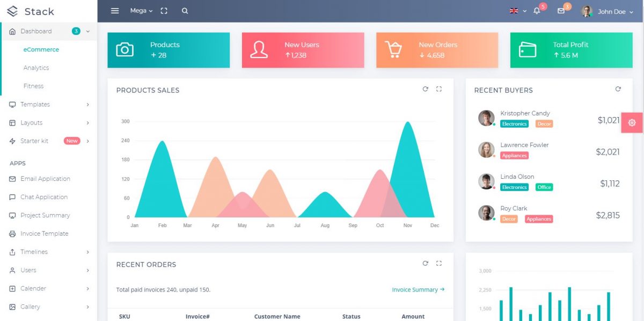The height and width of the screenshot is (321, 644).
Task: Click the Electronics tag under Kristopher Candy
Action: point(514,123)
